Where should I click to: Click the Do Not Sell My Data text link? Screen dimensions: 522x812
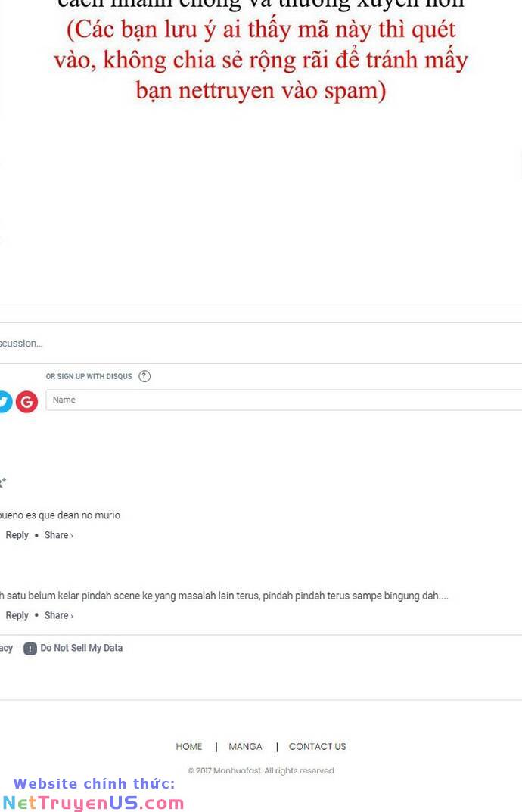tap(81, 648)
